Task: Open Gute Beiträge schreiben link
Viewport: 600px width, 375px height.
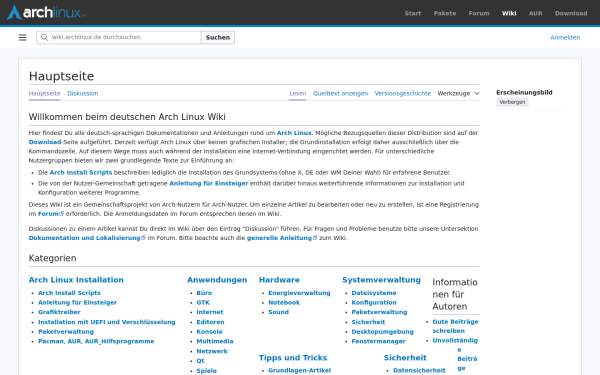Action: [455, 326]
